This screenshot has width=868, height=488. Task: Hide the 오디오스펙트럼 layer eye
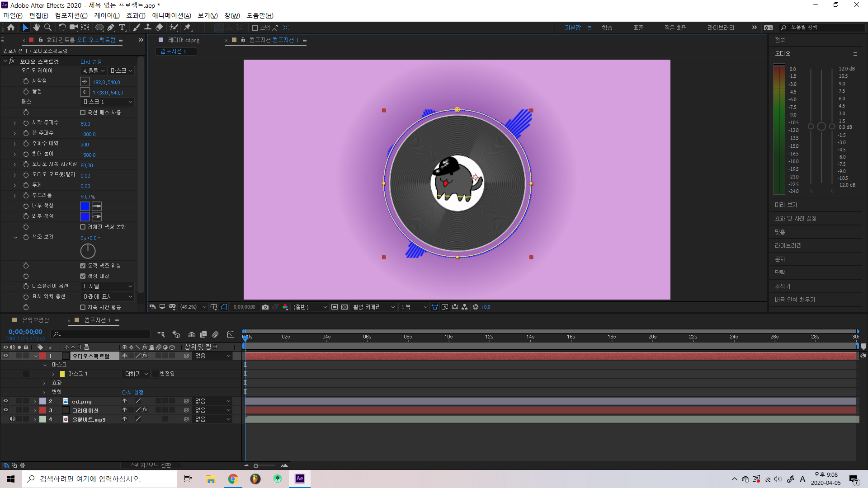(6, 356)
